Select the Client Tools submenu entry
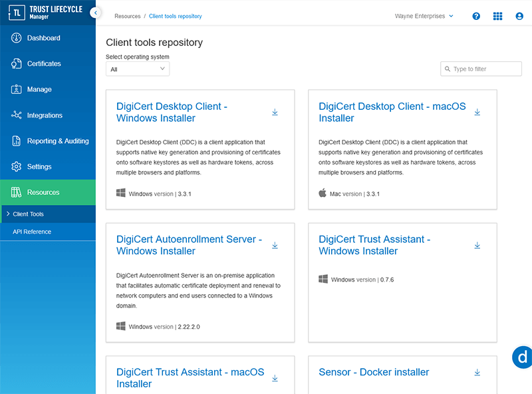Viewport: 532px width, 394px height. pyautogui.click(x=48, y=214)
